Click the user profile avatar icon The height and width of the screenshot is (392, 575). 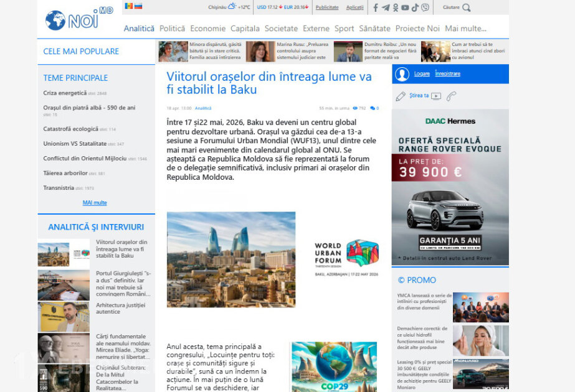402,74
